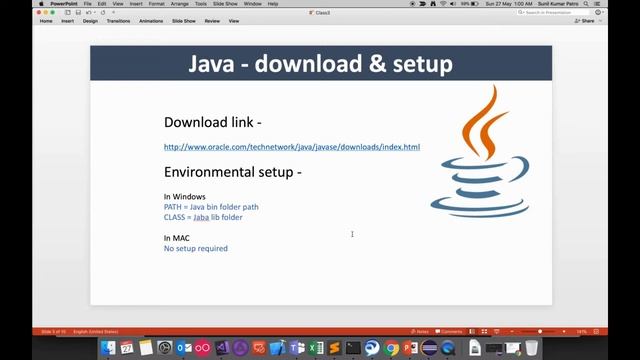This screenshot has height=360, width=640.
Task: Open the Comments pane from status bar
Action: point(449,332)
